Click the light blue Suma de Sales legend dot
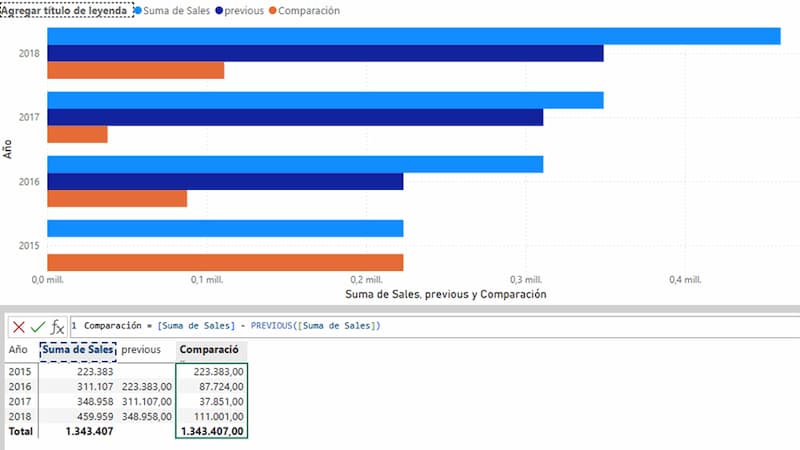800x450 pixels. pyautogui.click(x=138, y=11)
